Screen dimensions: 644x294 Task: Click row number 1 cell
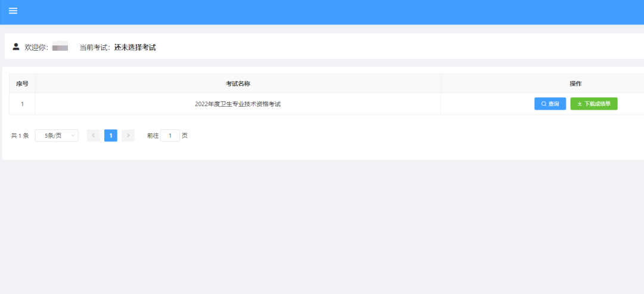22,104
